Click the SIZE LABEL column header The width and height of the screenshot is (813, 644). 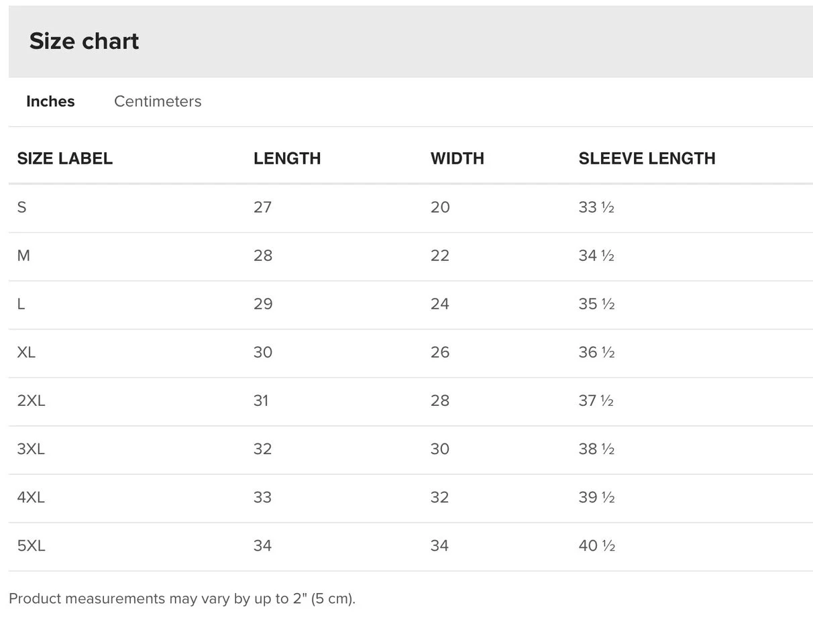(65, 158)
